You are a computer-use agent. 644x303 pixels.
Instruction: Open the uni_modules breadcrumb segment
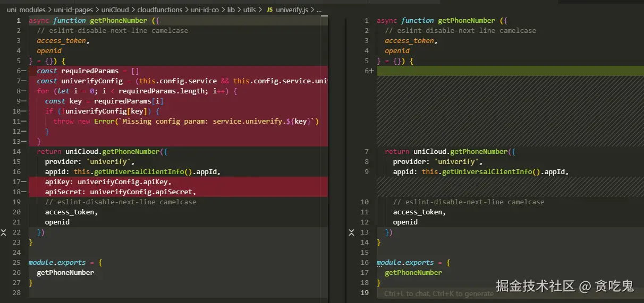26,10
